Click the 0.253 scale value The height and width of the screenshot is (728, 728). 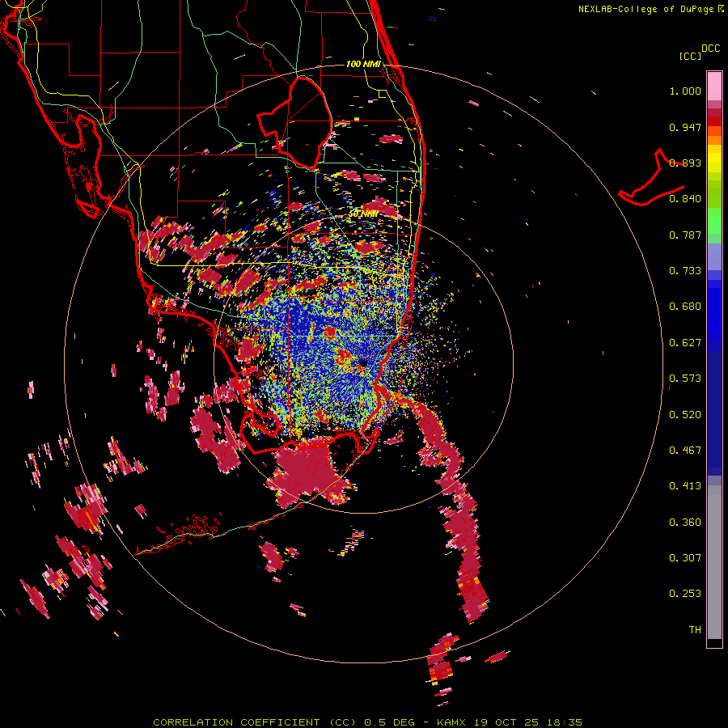pos(685,594)
